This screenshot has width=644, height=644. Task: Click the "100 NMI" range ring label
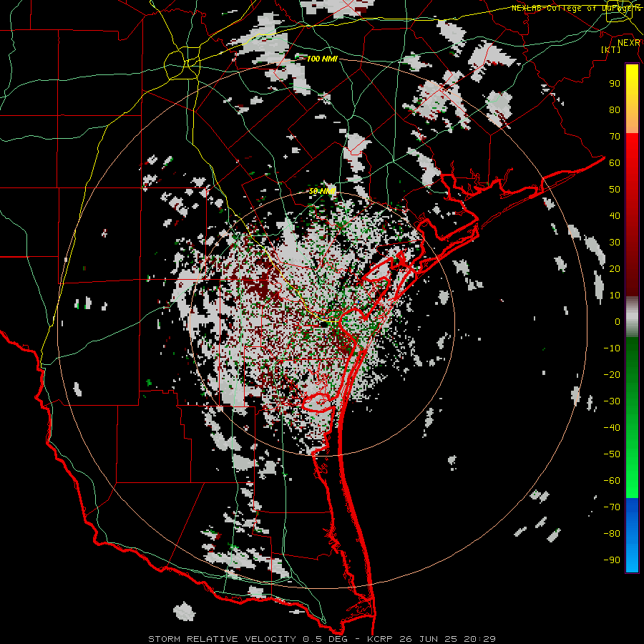[x=322, y=59]
